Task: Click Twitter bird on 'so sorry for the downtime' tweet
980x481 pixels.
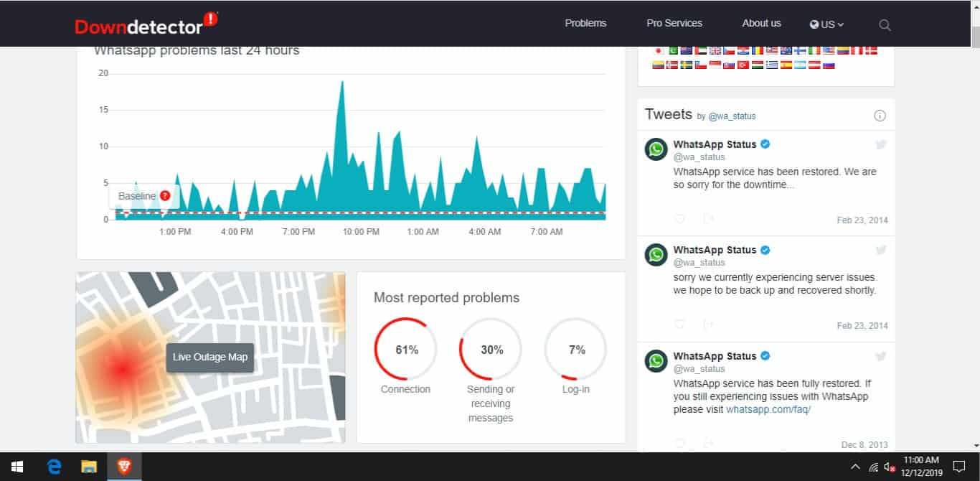Action: [x=881, y=144]
